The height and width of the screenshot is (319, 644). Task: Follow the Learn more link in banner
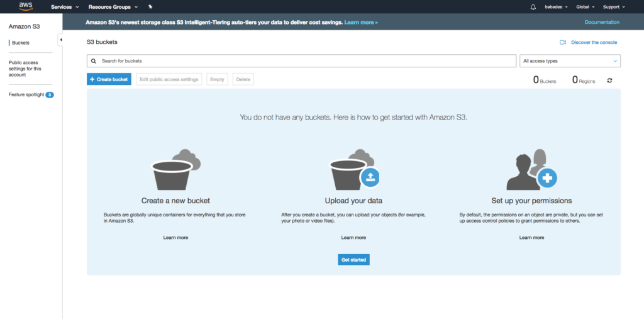coord(360,22)
